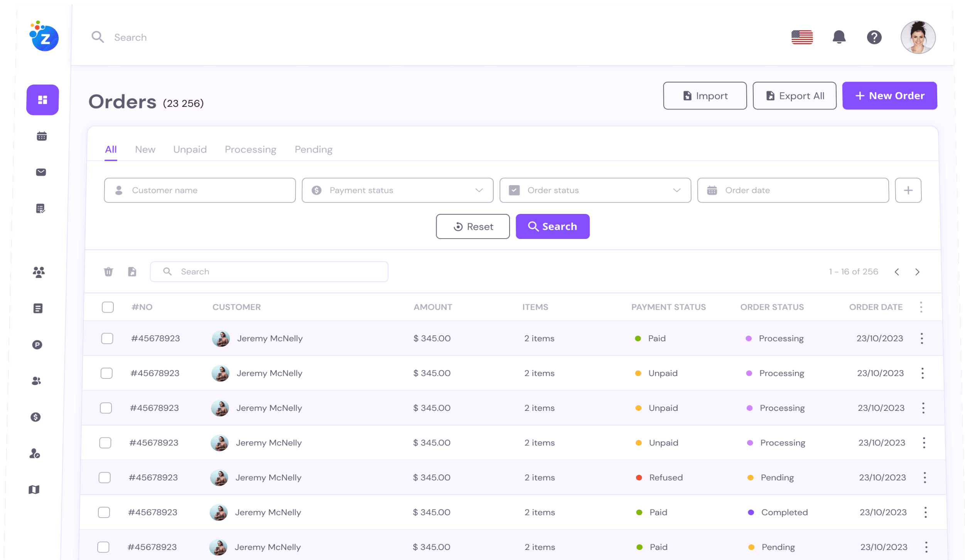Click the 1 – 16 of 256 pagination text
Screen dimensions: 965x560
853,272
